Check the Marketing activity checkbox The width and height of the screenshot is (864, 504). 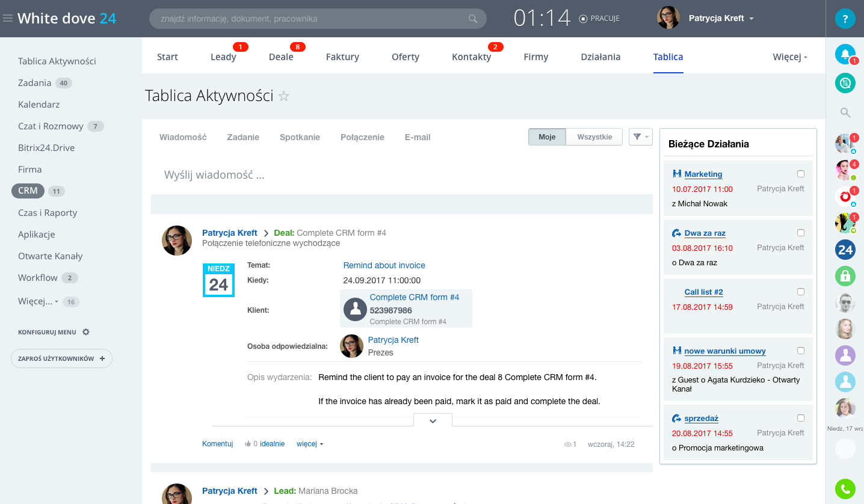point(800,174)
